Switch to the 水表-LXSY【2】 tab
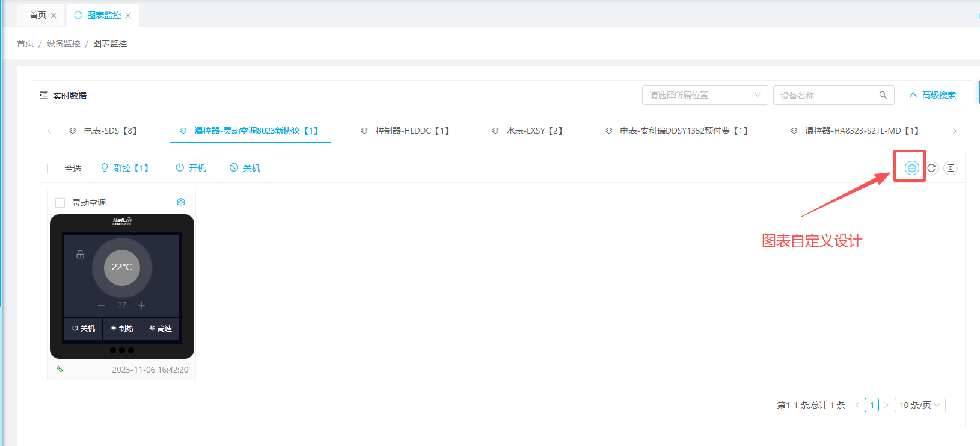Image resolution: width=980 pixels, height=446 pixels. click(x=527, y=131)
